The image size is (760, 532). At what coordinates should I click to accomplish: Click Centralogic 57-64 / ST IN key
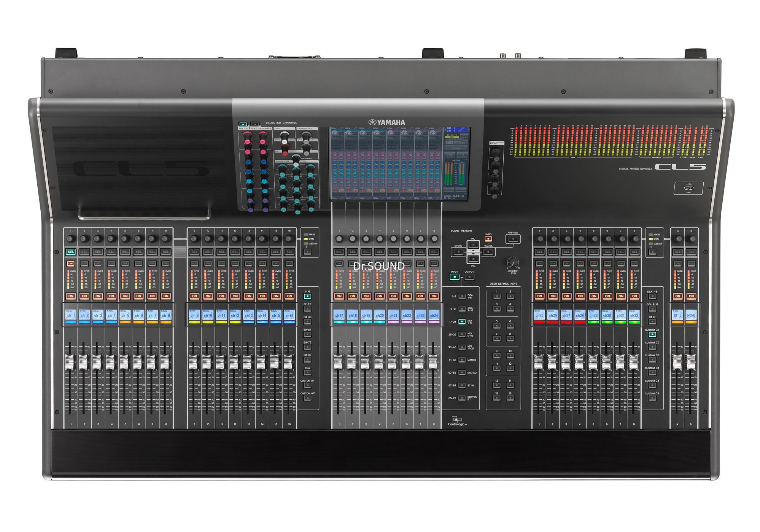pos(462,386)
